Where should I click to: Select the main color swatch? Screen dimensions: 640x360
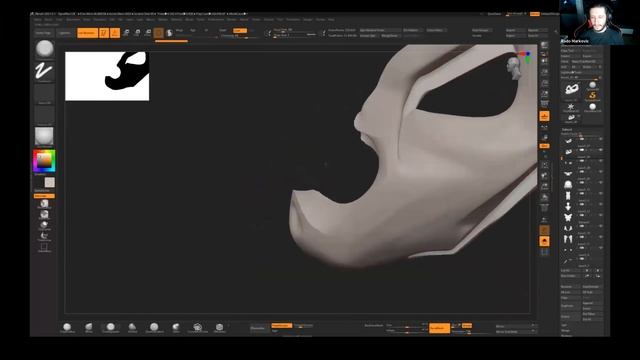tap(49, 182)
